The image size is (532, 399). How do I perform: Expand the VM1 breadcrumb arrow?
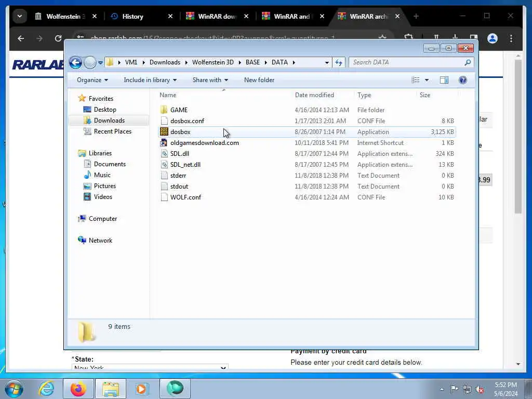(143, 62)
